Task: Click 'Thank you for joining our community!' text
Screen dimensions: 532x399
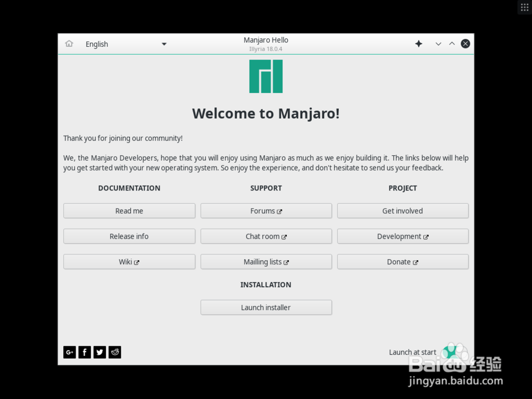Action: [123, 138]
